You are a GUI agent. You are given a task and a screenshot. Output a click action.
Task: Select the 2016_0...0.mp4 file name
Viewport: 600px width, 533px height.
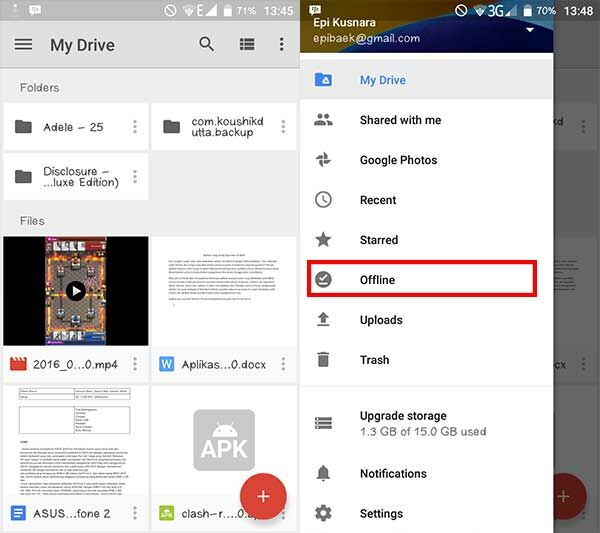coord(75,364)
